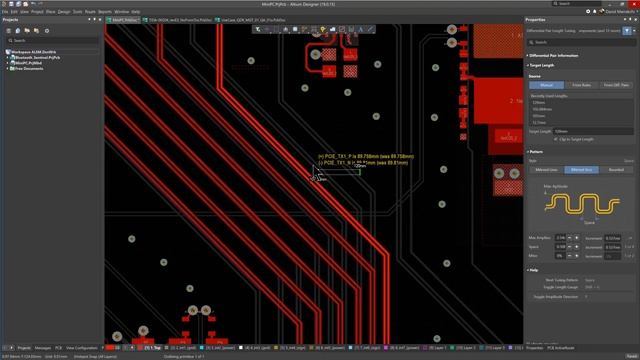Click the length tuning icon in active bar
This screenshot has width=640, height=360.
pos(314,29)
